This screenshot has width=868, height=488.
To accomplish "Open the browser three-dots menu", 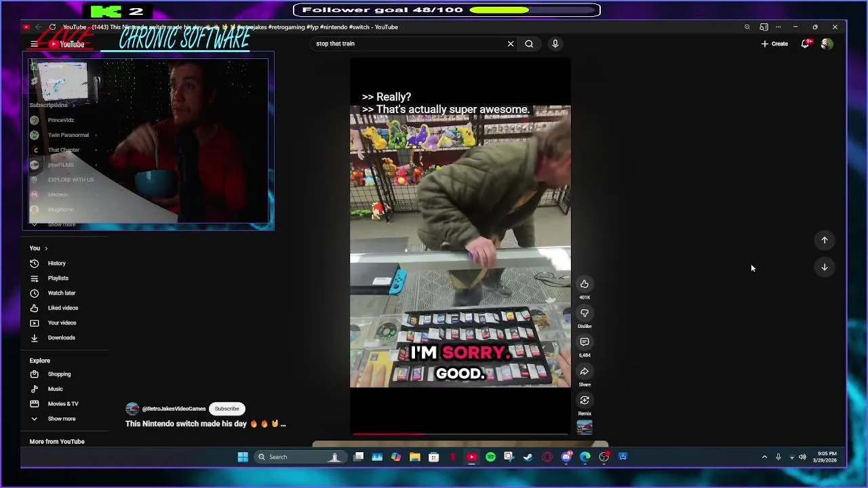I will pyautogui.click(x=778, y=27).
